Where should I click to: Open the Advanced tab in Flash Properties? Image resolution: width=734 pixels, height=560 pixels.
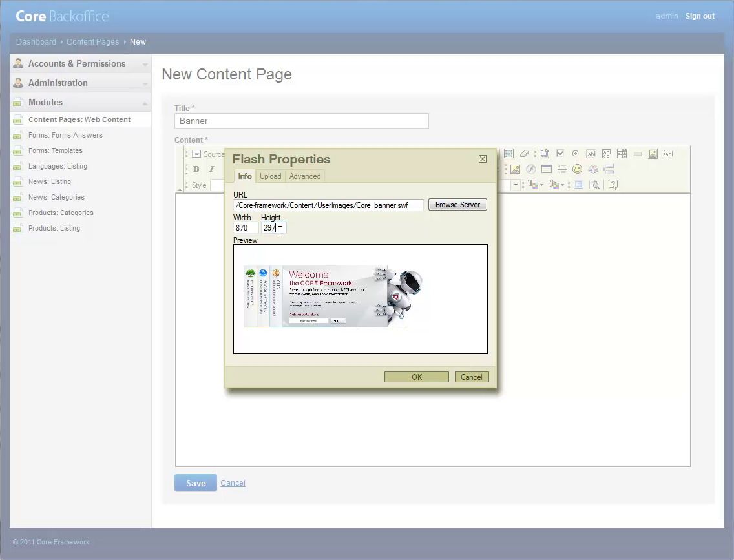pyautogui.click(x=305, y=176)
